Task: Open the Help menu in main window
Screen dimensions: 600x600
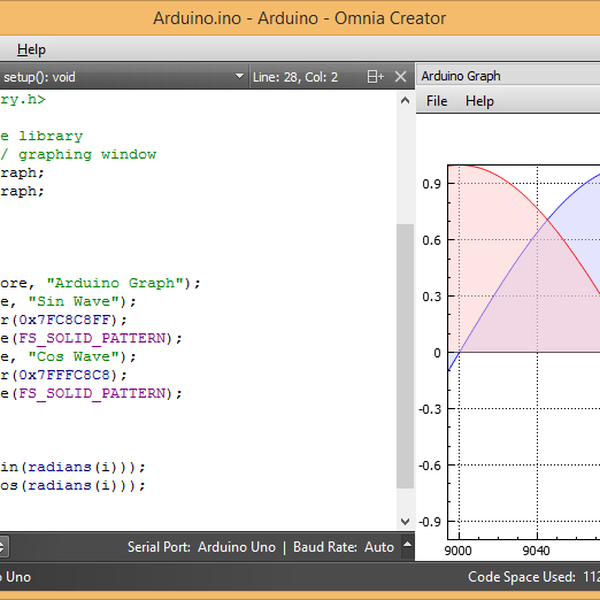Action: pyautogui.click(x=31, y=49)
